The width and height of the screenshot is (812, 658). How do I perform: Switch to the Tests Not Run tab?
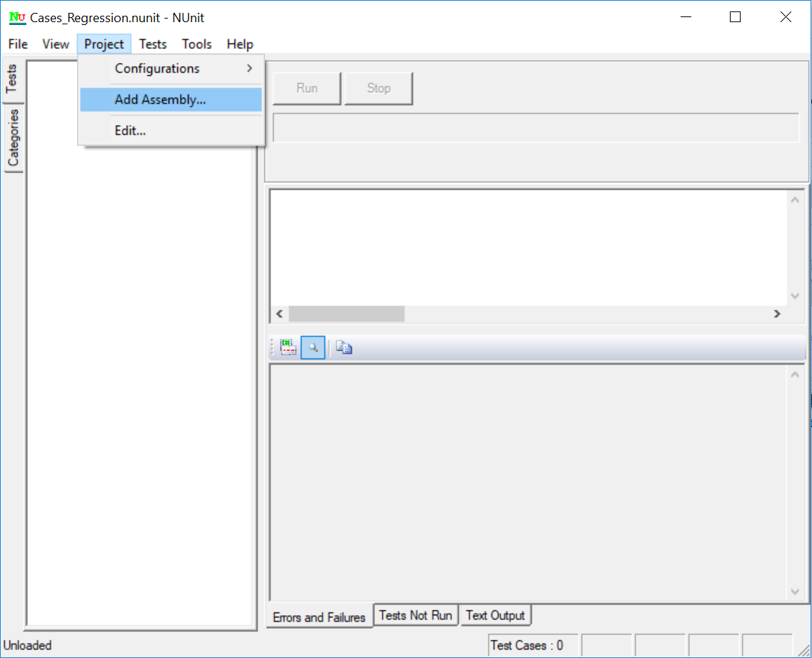pyautogui.click(x=415, y=615)
